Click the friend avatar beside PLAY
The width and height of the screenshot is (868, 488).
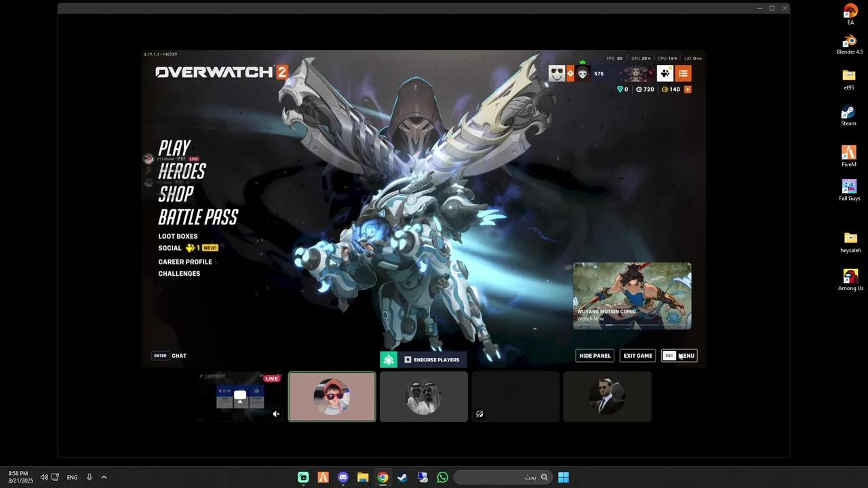(149, 159)
